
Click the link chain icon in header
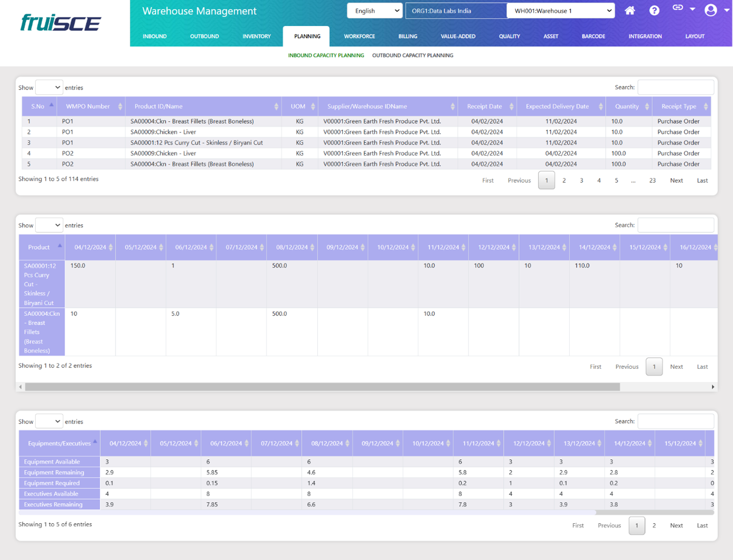coord(678,8)
